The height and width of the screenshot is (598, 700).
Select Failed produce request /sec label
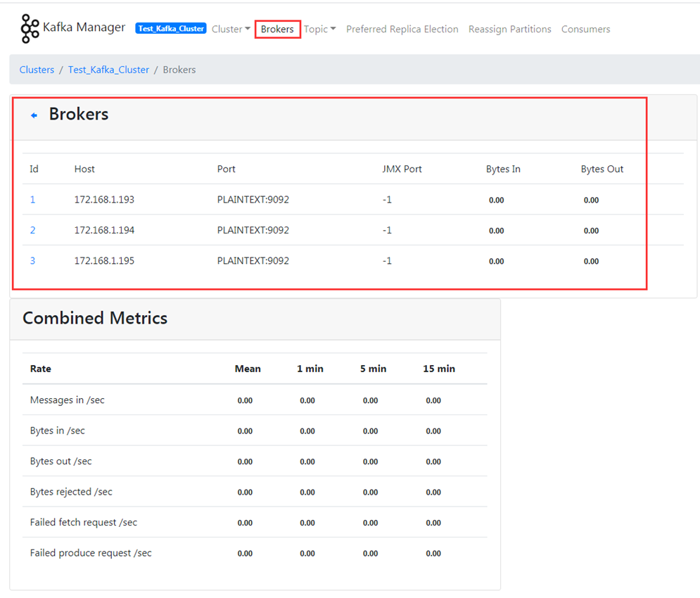pyautogui.click(x=91, y=553)
